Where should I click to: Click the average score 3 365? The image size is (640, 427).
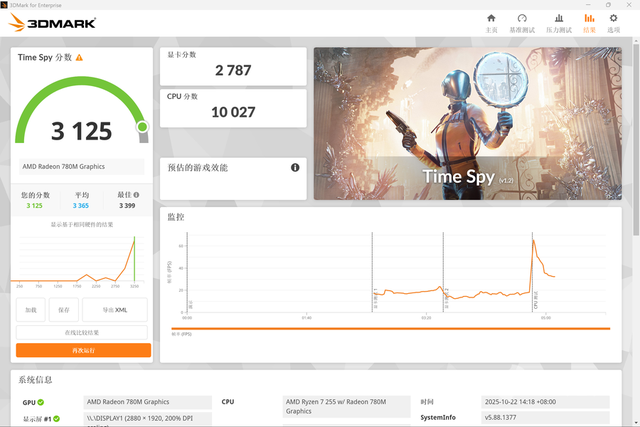[80, 206]
